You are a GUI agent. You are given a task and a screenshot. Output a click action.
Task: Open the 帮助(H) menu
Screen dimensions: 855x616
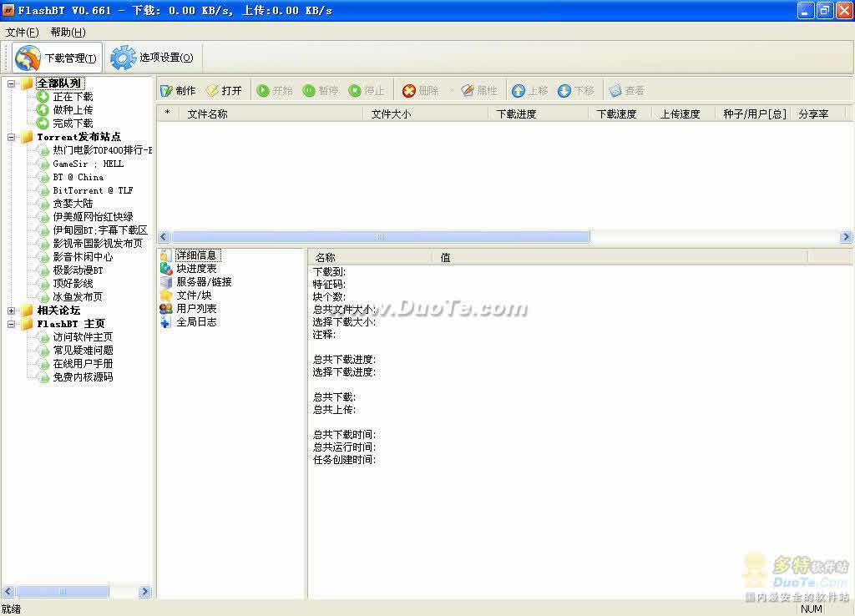pyautogui.click(x=68, y=33)
